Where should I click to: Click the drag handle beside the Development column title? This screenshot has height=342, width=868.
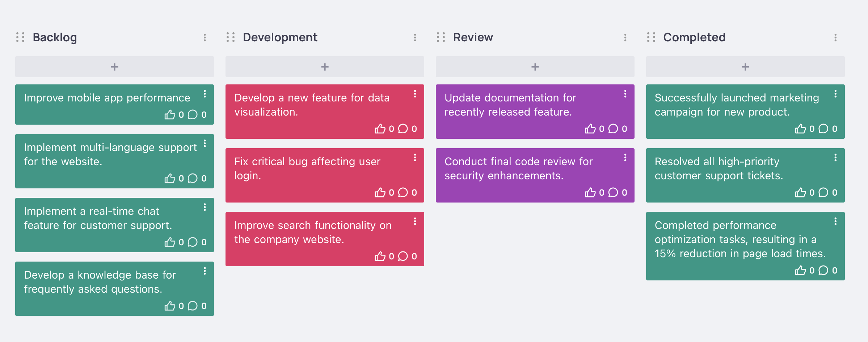click(231, 37)
